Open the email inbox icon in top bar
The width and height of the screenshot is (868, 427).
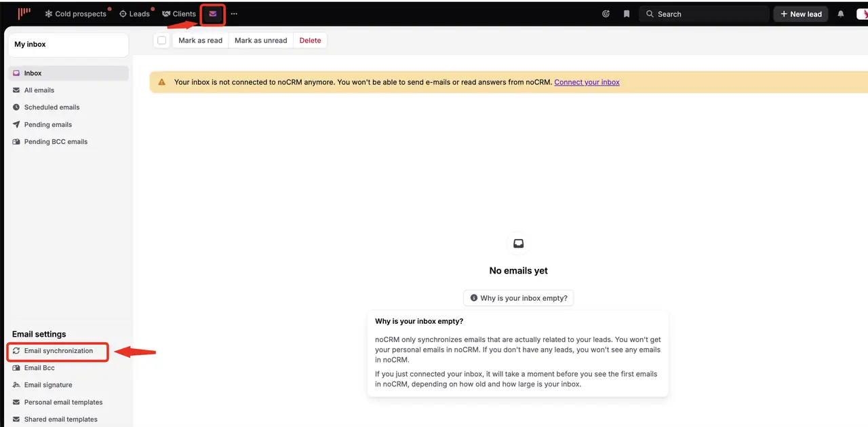[x=213, y=14]
